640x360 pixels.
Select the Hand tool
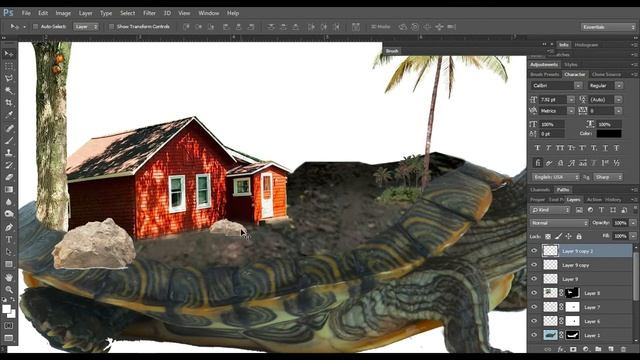click(9, 278)
